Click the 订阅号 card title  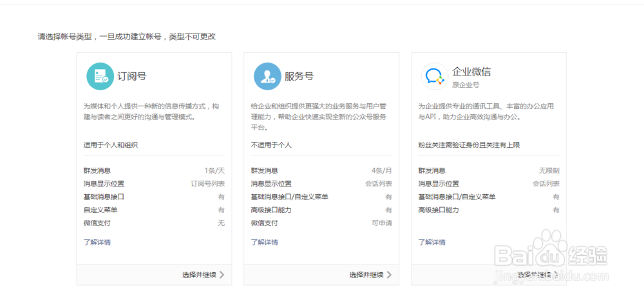point(132,76)
